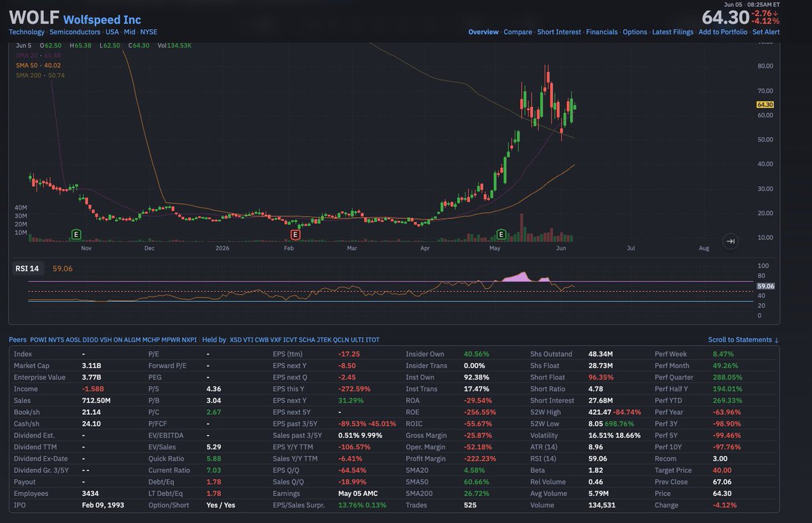The width and height of the screenshot is (812, 523).
Task: Open holding fund CWB
Action: (x=263, y=340)
